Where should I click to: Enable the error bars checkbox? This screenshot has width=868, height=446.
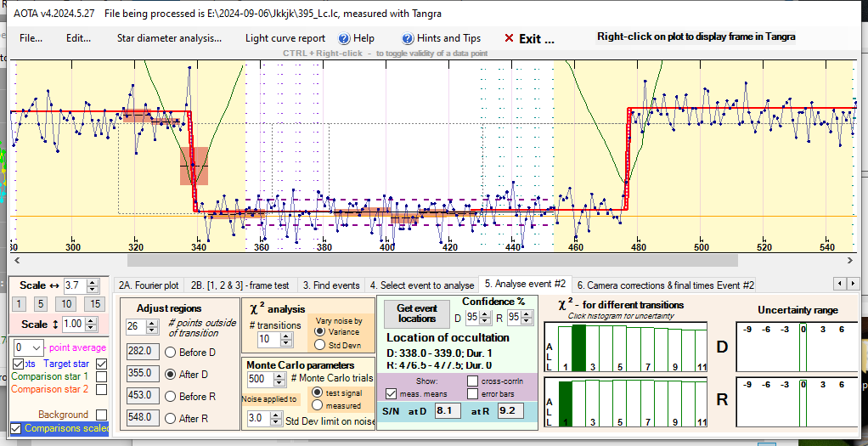tap(472, 393)
